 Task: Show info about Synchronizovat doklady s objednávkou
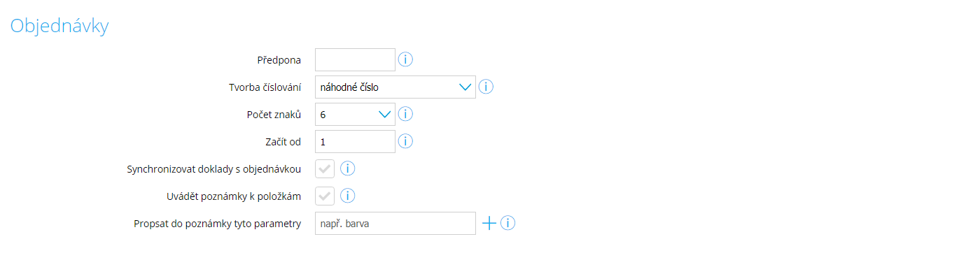348,168
